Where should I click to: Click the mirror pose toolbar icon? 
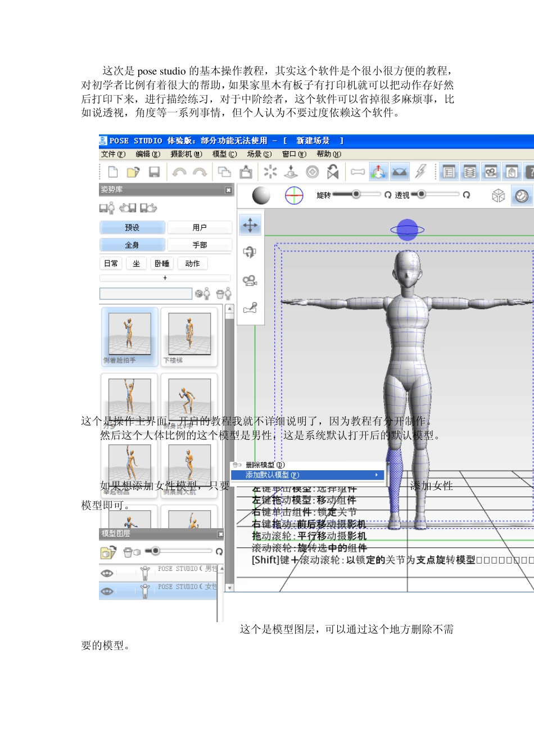coord(333,172)
